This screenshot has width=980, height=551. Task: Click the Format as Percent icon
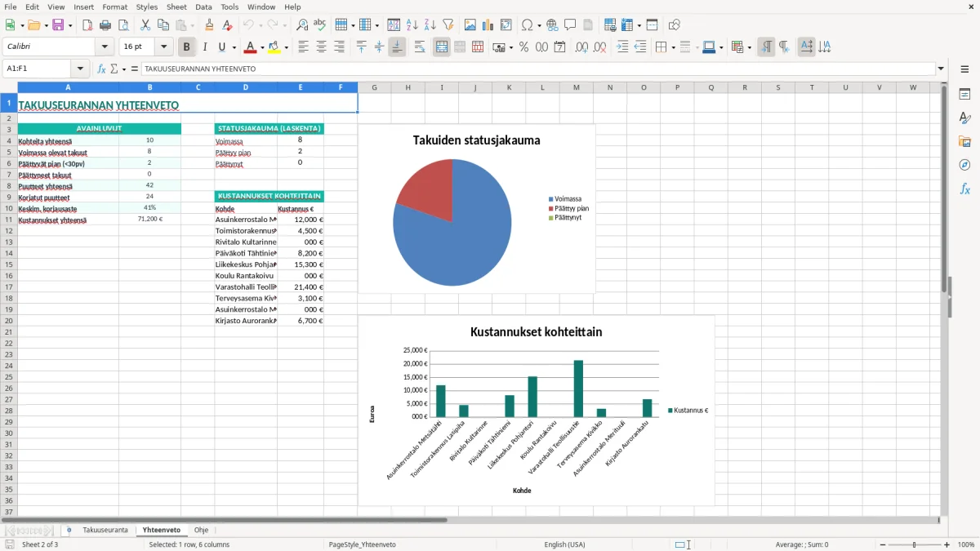click(x=524, y=47)
